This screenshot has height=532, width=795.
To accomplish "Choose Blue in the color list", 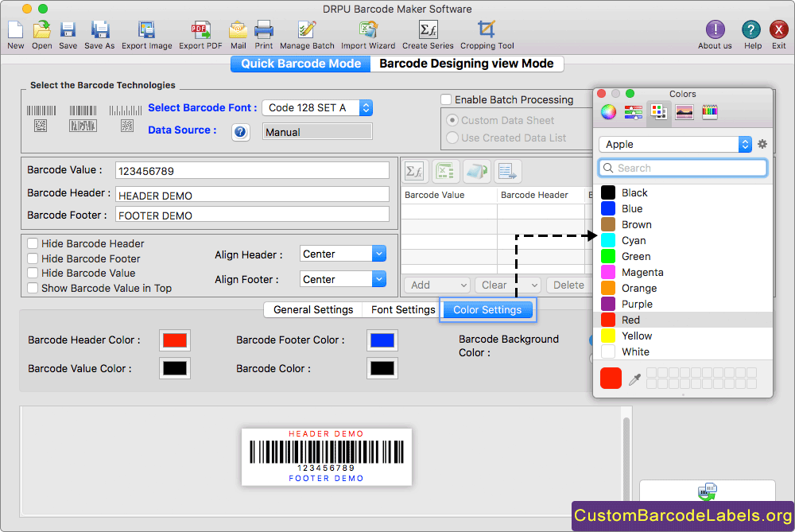I will pos(683,208).
